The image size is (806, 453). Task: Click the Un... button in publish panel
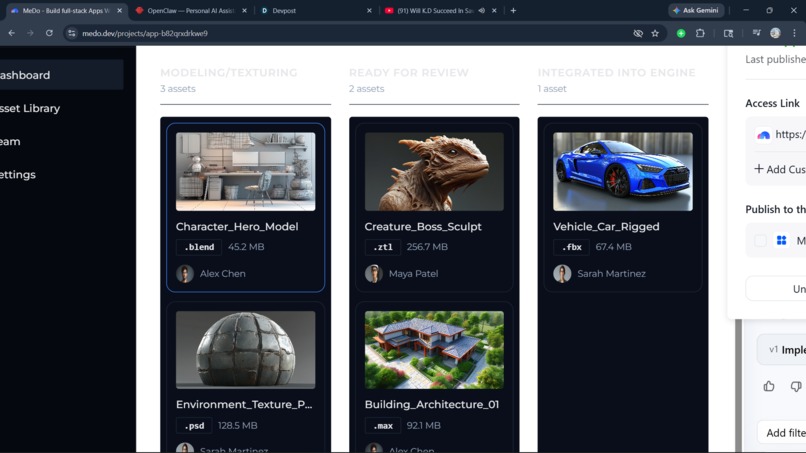tap(776, 289)
